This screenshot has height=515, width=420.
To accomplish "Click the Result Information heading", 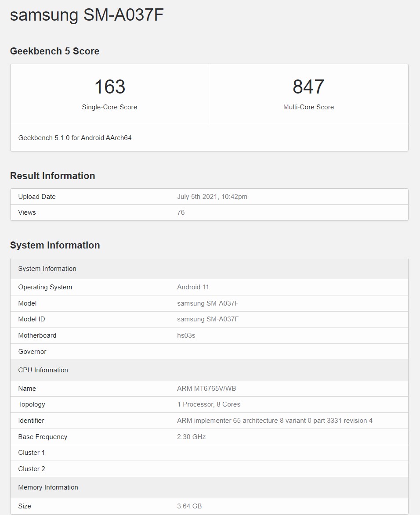I will [x=52, y=176].
